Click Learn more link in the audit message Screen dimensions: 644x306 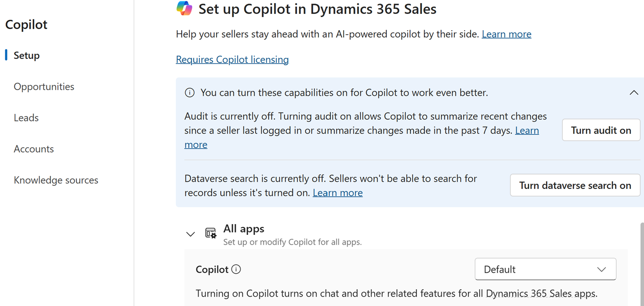point(527,130)
